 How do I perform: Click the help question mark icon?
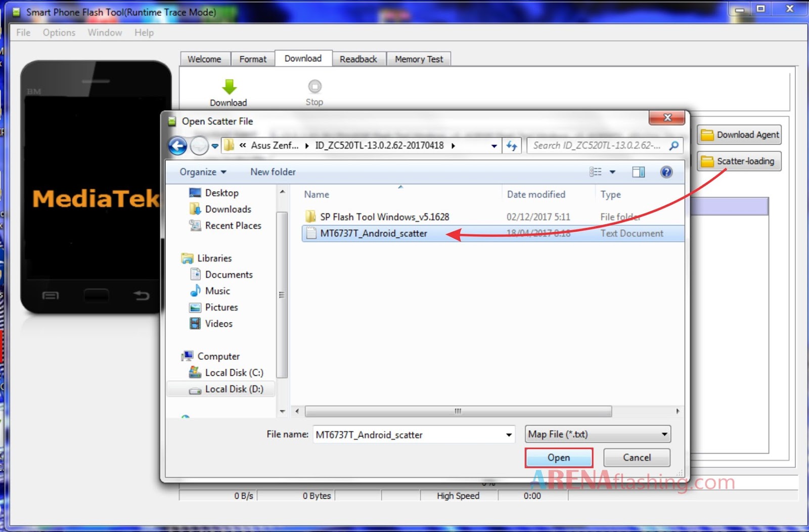666,172
